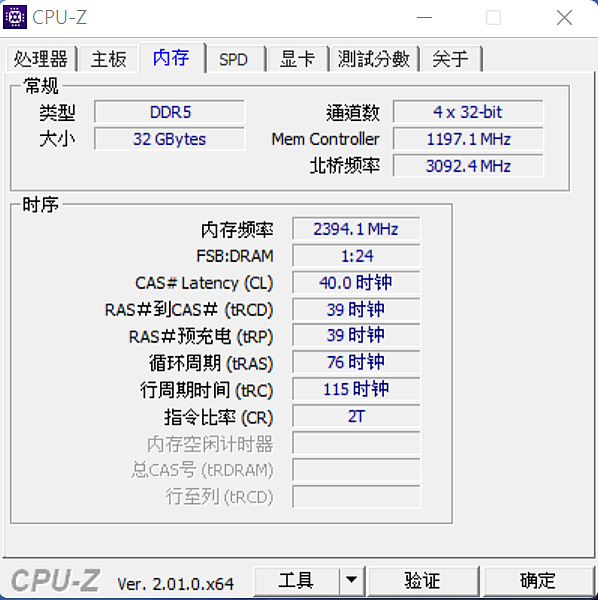Click the 行周期时间 (tRC) label
The width and height of the screenshot is (598, 600).
[206, 390]
